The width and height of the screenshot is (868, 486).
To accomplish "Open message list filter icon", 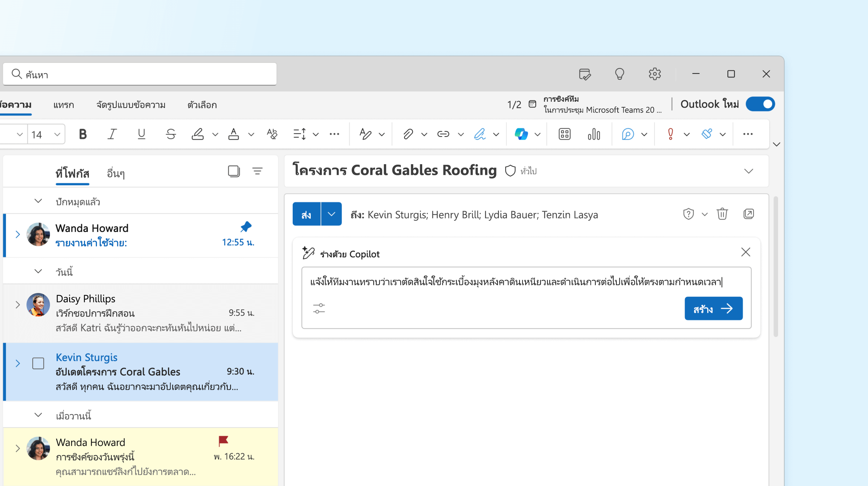I will click(257, 171).
